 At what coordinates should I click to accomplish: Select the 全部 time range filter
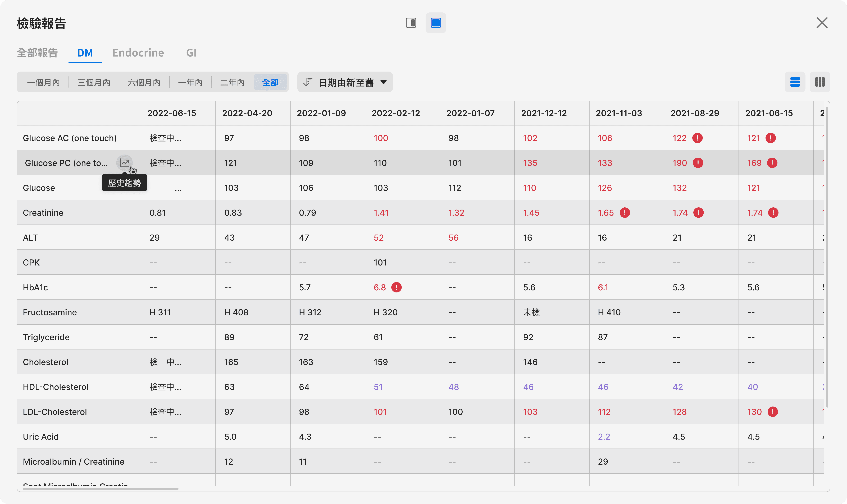click(271, 82)
